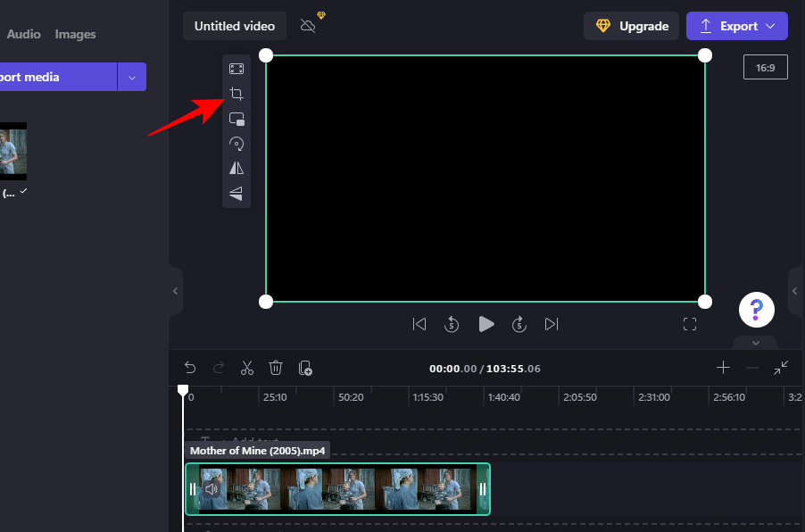This screenshot has width=805, height=532.
Task: Open the Export dropdown arrow
Action: (x=769, y=26)
